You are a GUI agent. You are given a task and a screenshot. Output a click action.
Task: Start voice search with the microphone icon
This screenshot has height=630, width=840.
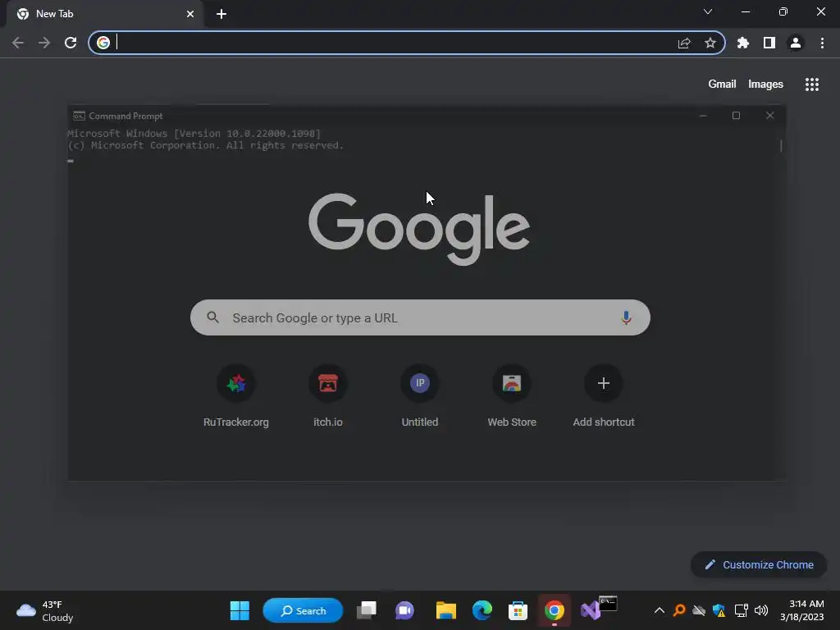click(x=626, y=317)
